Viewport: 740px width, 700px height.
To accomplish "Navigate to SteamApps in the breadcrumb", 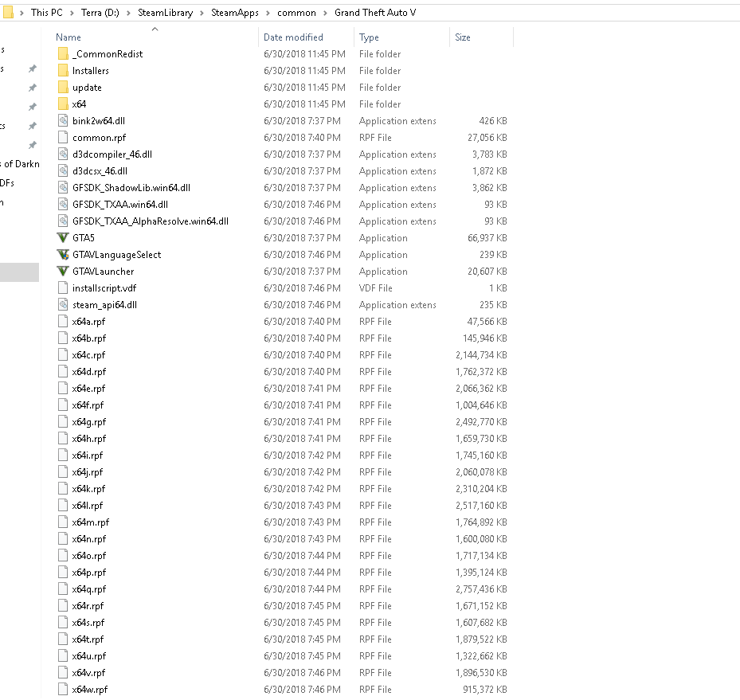I will (x=234, y=13).
